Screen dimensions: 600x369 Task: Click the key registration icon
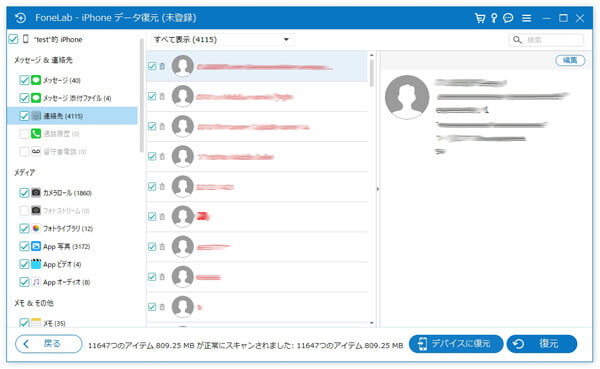point(494,18)
